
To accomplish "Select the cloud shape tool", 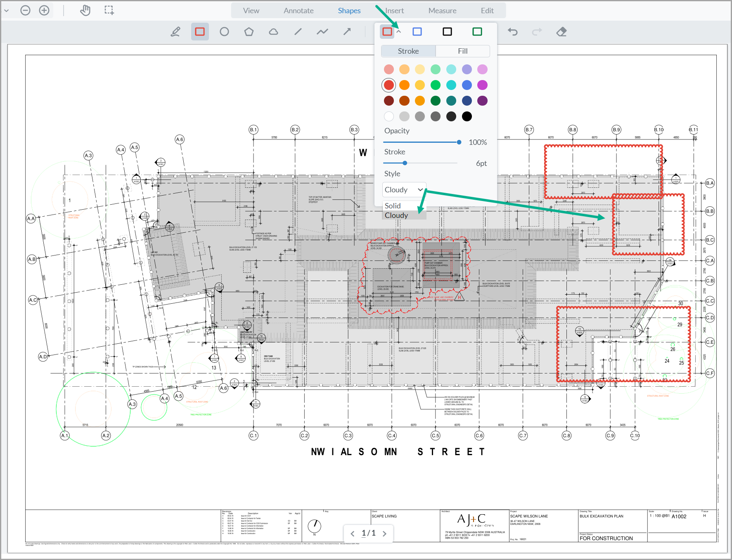I will (x=273, y=31).
